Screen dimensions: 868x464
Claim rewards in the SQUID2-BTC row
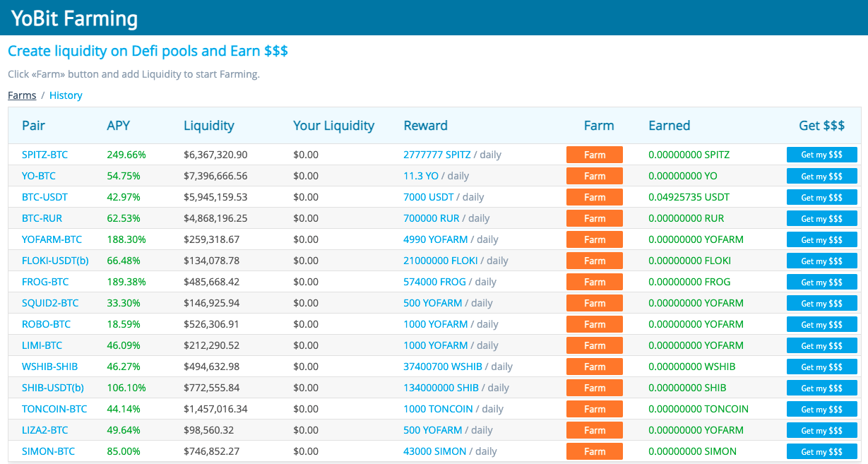822,303
